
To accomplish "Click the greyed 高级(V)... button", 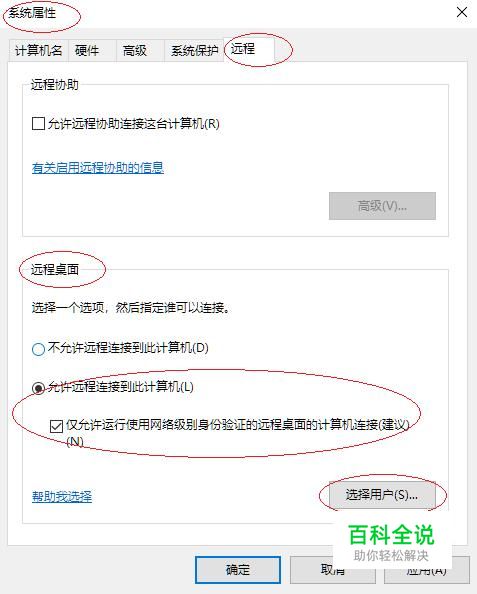I will 382,206.
